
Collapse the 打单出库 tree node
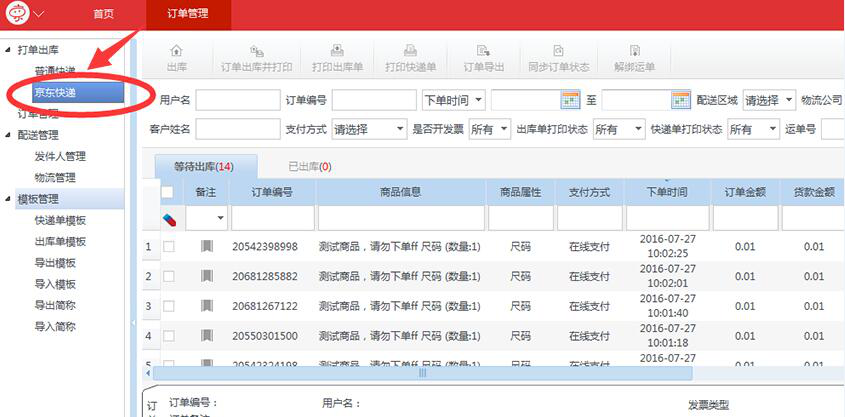pyautogui.click(x=8, y=50)
